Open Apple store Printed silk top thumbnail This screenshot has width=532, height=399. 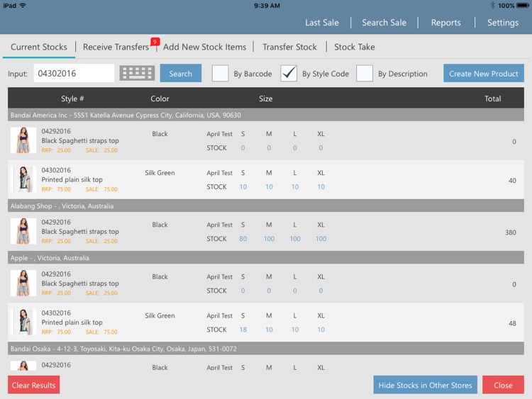[x=23, y=322]
